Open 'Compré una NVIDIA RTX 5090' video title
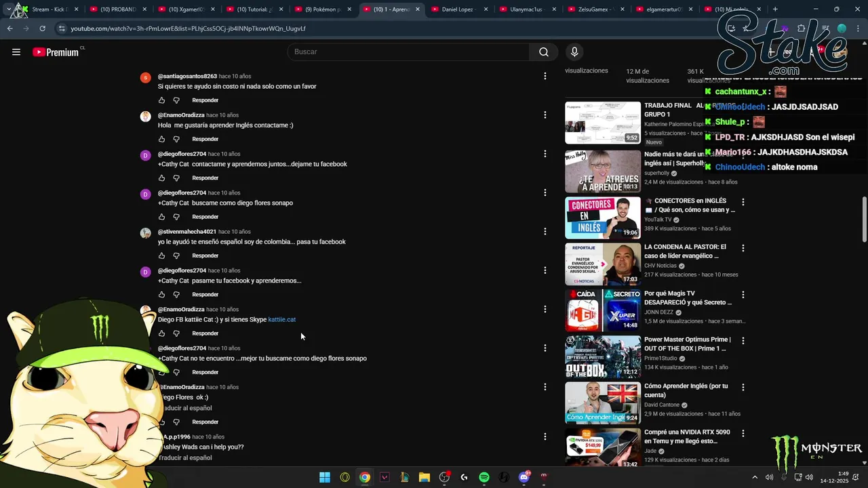Screen dimensions: 868x488 click(x=687, y=436)
